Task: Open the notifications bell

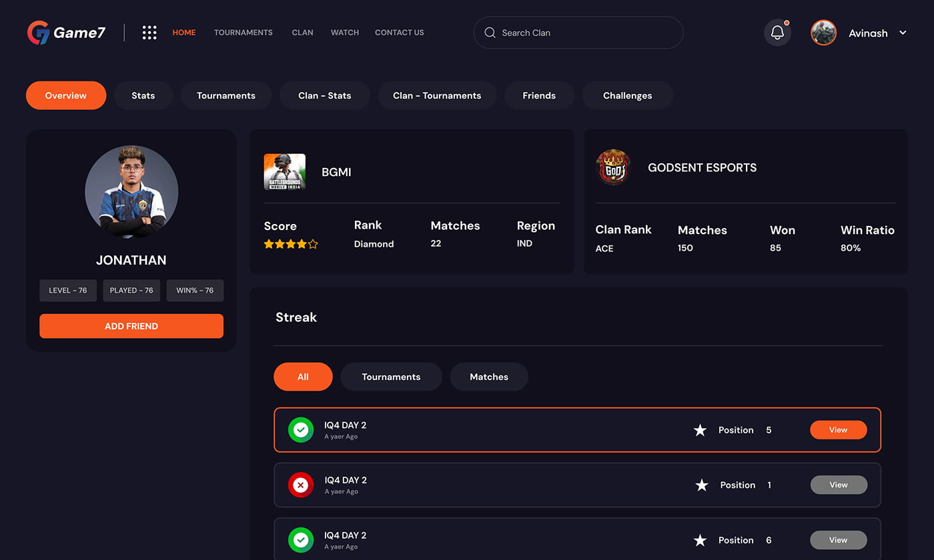Action: 777,33
